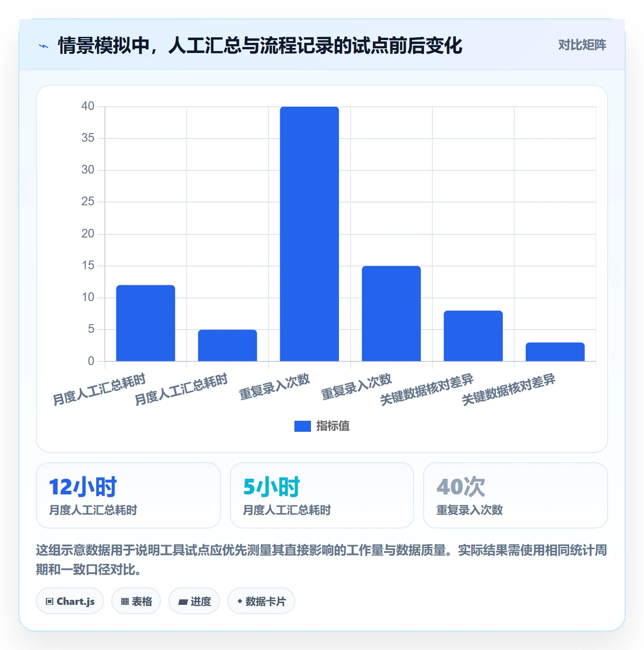Image resolution: width=644 pixels, height=650 pixels.
Task: Select the Chart.js tag chip
Action: 70,601
